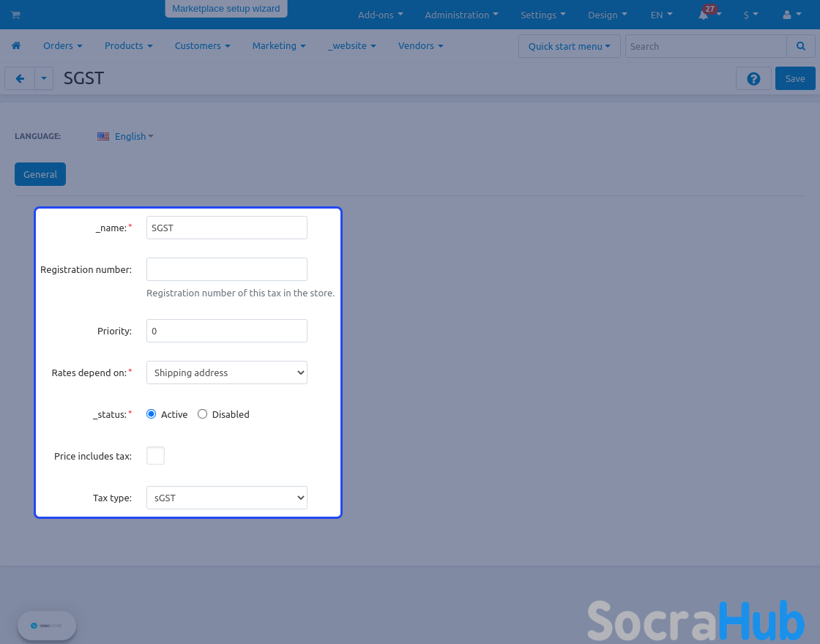The width and height of the screenshot is (820, 644).
Task: Open the help question mark icon
Action: [753, 78]
